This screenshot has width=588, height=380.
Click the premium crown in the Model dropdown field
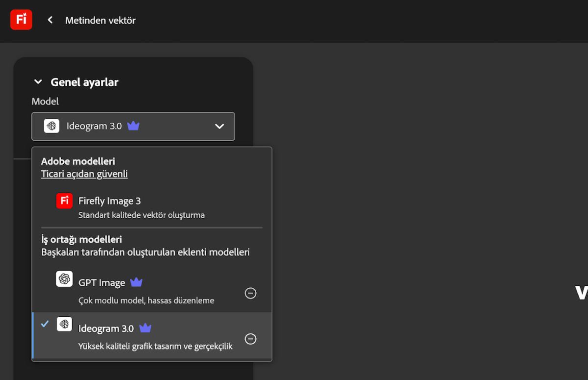point(133,126)
